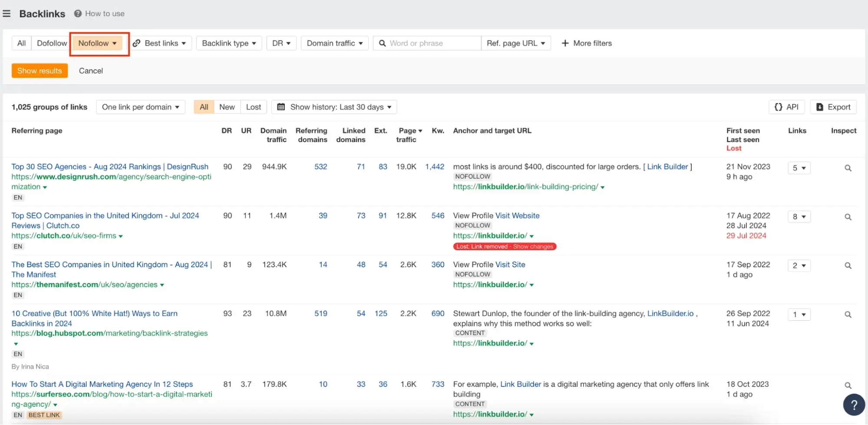Open Show history Last 30 days menu
Image resolution: width=868 pixels, height=425 pixels.
coord(334,107)
